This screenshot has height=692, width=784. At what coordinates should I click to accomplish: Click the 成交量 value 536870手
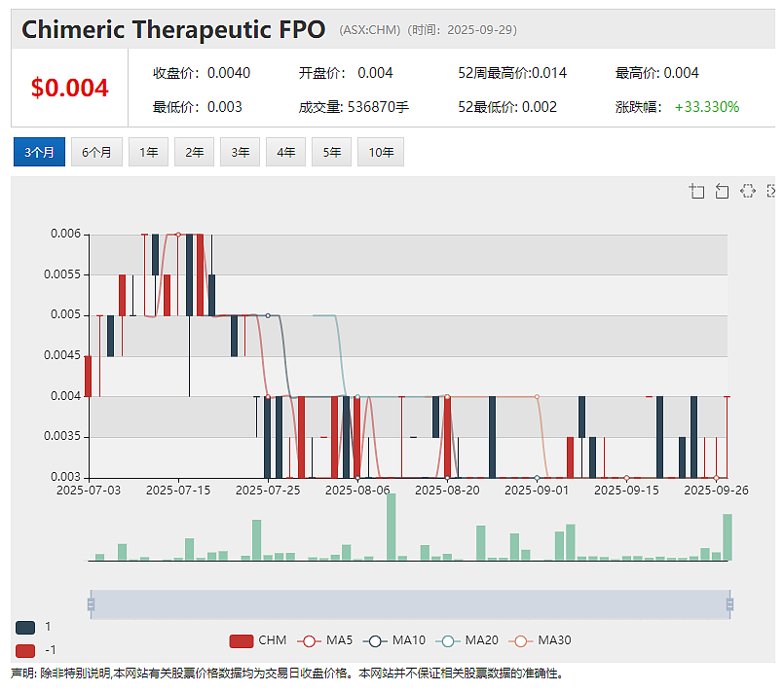(378, 107)
